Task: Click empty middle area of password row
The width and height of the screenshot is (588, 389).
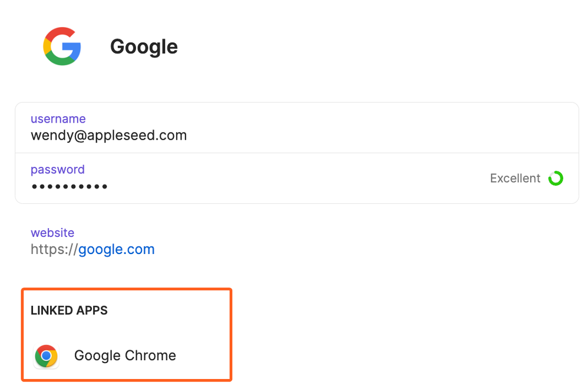Action: tap(295, 179)
